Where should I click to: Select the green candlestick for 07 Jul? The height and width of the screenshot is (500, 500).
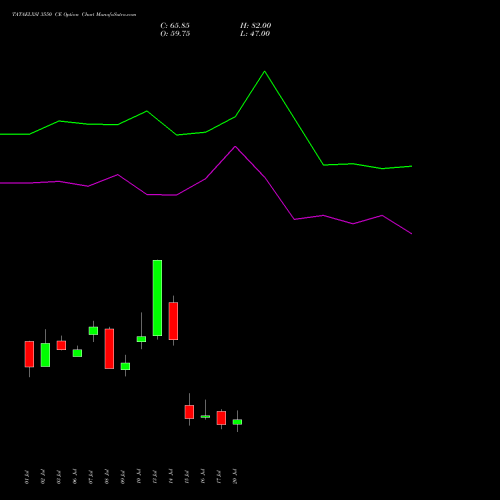pyautogui.click(x=93, y=331)
